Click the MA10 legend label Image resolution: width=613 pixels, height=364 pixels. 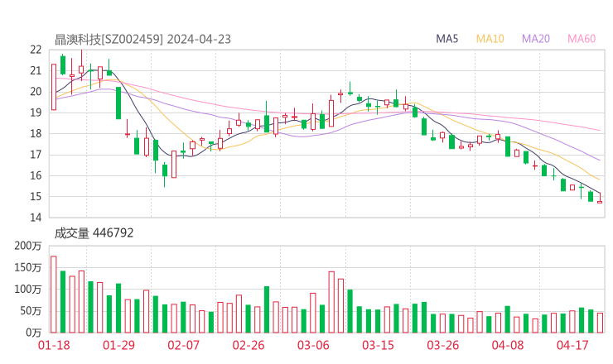coord(490,39)
